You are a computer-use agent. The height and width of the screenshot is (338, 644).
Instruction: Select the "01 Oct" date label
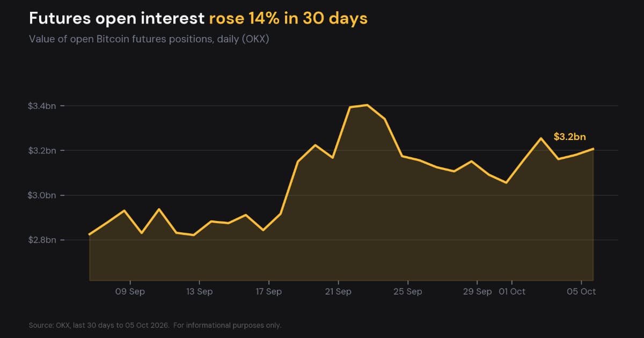pos(511,292)
